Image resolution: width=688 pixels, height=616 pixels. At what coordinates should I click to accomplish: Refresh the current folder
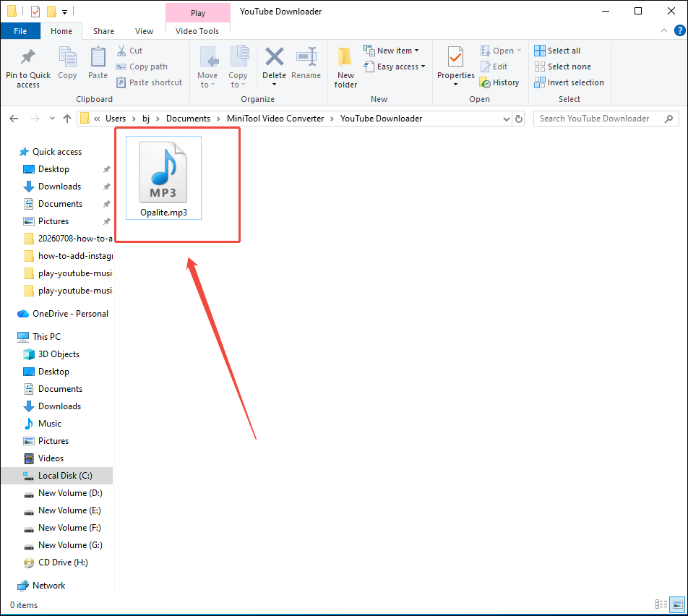coord(519,119)
